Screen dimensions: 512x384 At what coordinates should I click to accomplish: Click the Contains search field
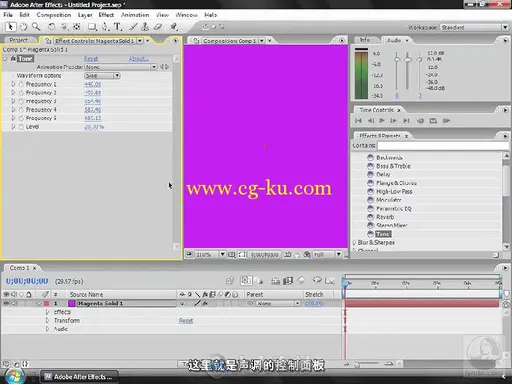pyautogui.click(x=443, y=146)
